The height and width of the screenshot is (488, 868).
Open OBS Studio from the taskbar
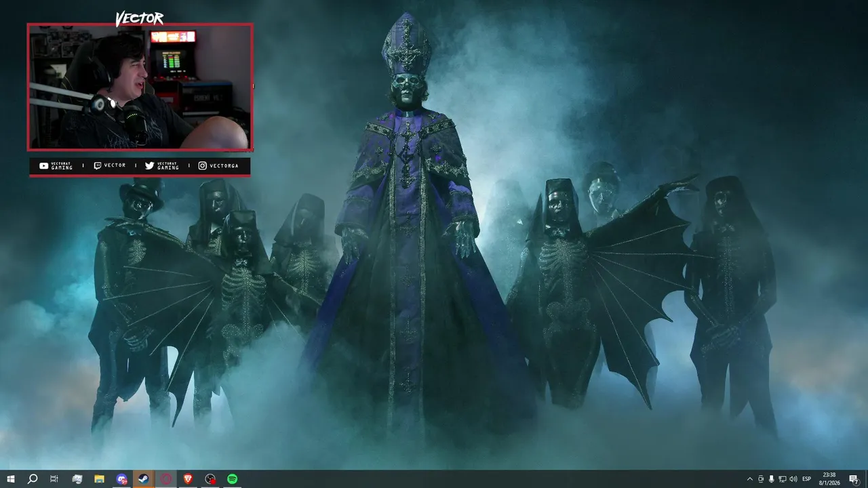click(x=210, y=479)
